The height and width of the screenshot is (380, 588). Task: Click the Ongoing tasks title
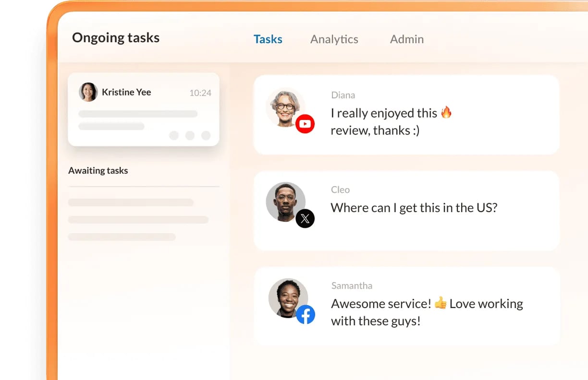[116, 37]
